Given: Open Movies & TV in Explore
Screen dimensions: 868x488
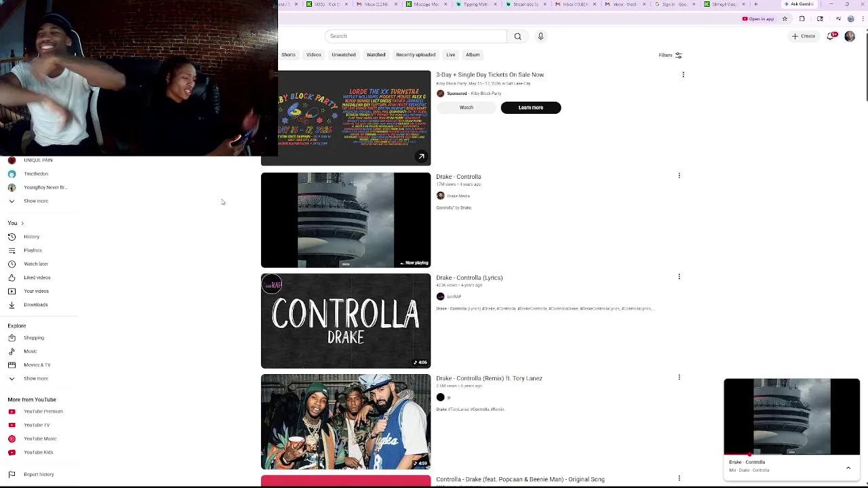Looking at the screenshot, I should tap(37, 365).
